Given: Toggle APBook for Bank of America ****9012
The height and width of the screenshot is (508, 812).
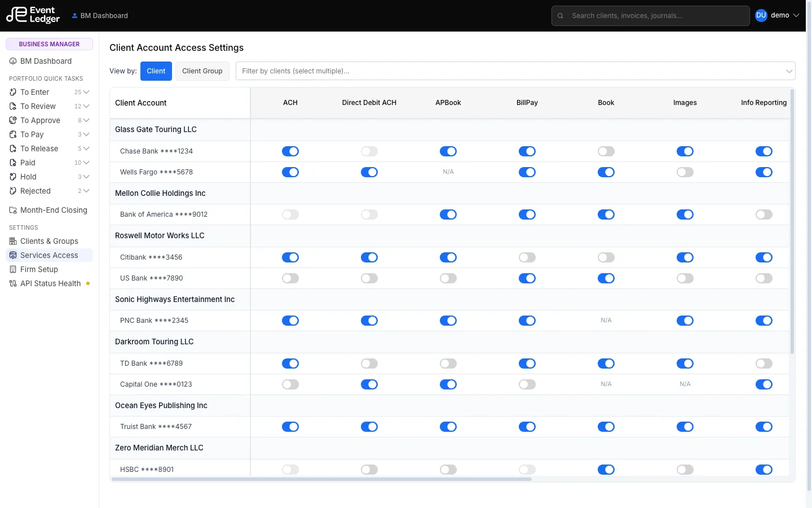Looking at the screenshot, I should (448, 214).
